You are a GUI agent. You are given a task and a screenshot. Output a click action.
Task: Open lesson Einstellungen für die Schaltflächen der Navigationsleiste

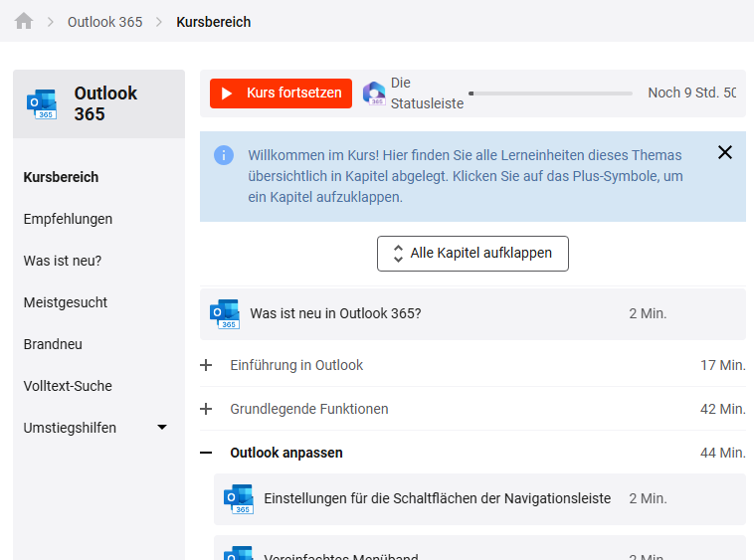pyautogui.click(x=479, y=499)
